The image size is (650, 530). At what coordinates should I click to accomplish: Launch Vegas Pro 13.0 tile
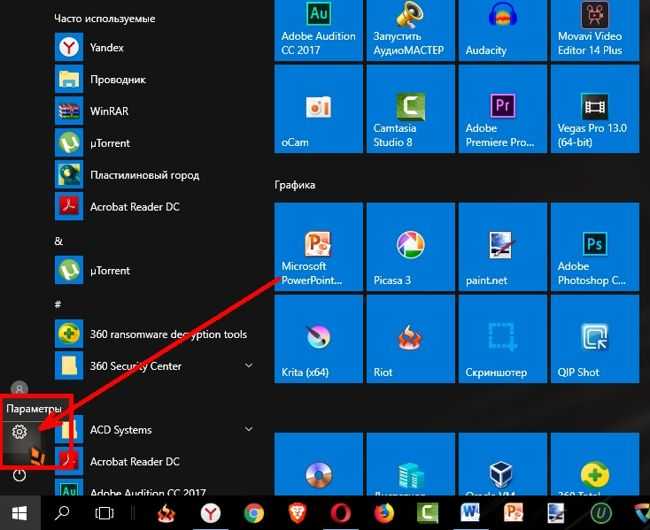point(595,109)
